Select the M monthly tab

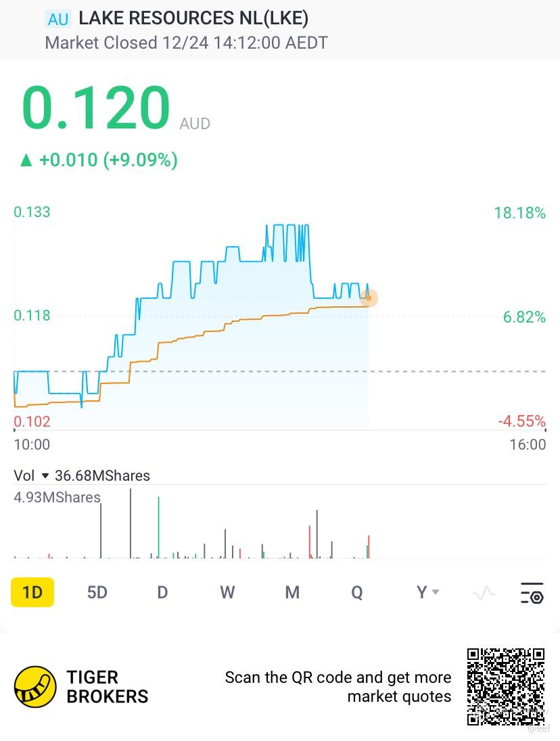[x=292, y=593]
